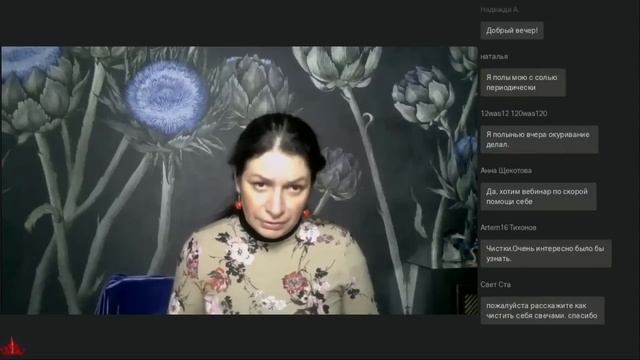
Task: Select chat message "Я полы мою с солью периодически"
Action: [x=523, y=82]
